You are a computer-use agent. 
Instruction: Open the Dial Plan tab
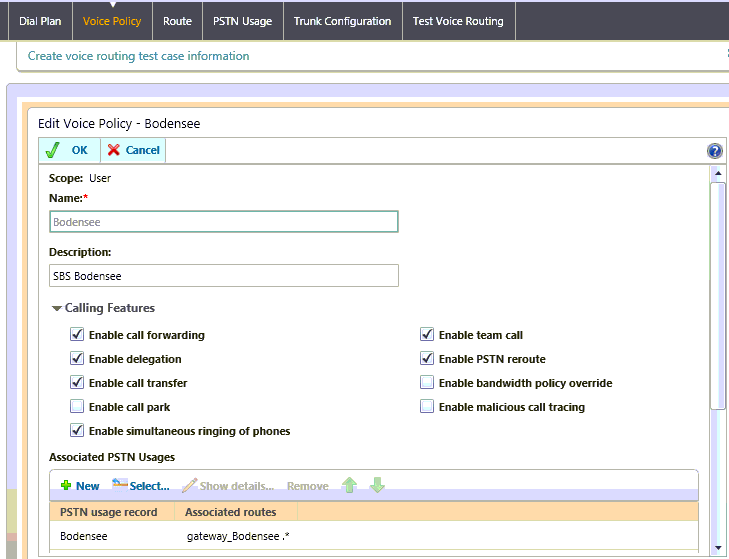[x=40, y=21]
